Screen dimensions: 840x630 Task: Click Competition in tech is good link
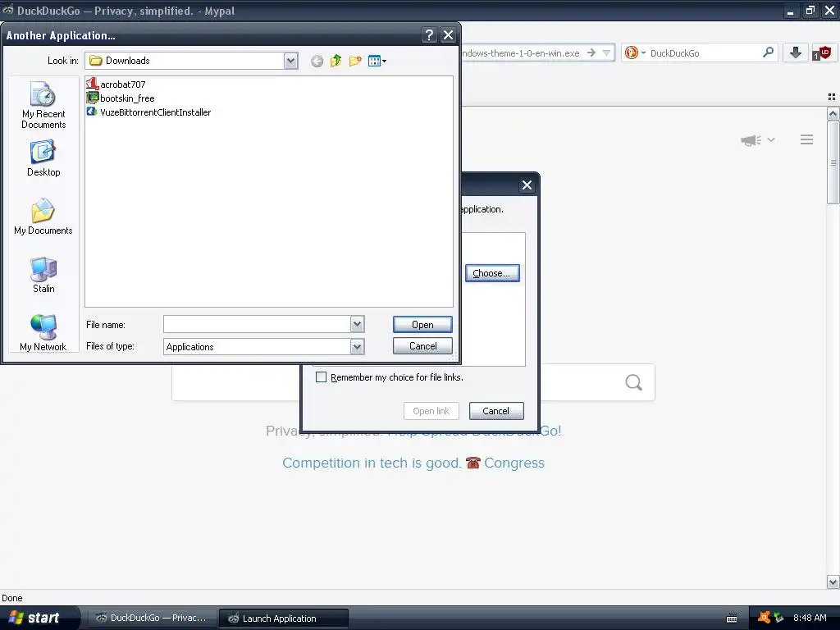click(x=372, y=463)
